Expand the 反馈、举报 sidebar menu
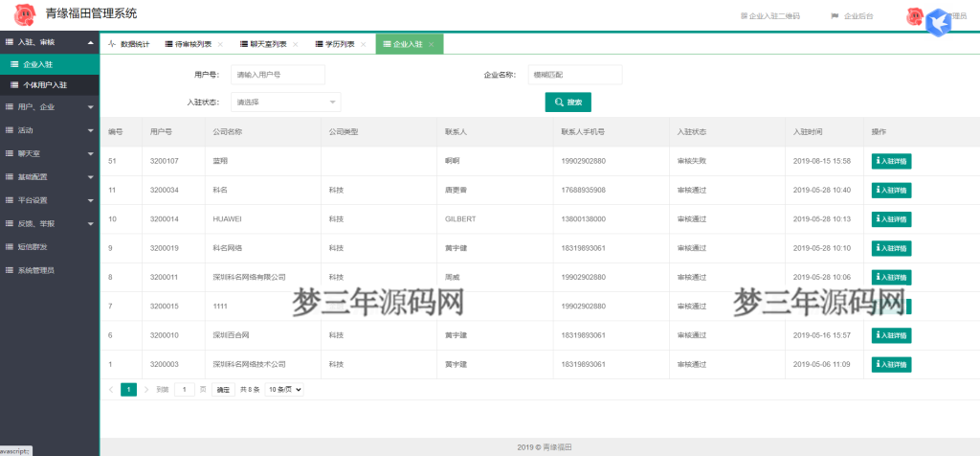This screenshot has height=456, width=980. 50,223
